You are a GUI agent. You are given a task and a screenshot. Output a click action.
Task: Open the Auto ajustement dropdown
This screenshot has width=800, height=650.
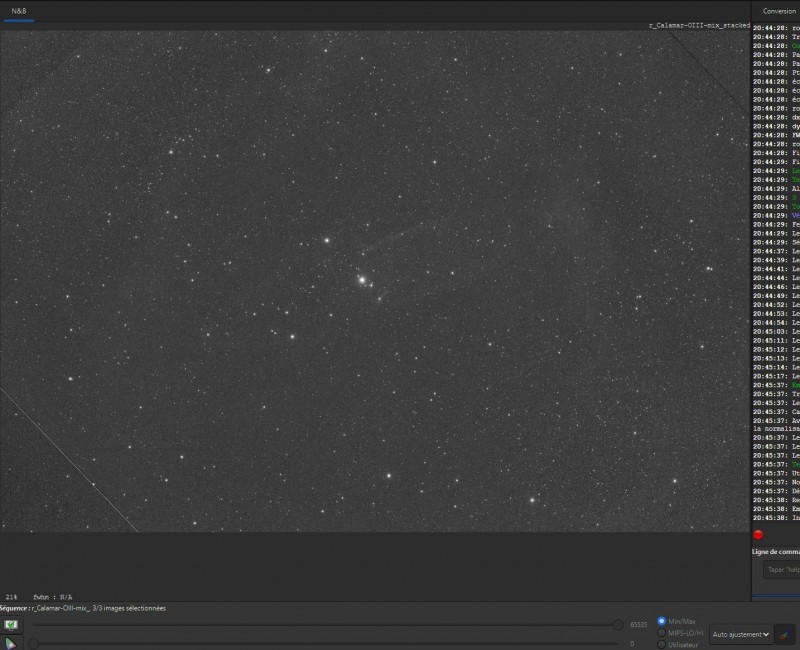click(740, 634)
